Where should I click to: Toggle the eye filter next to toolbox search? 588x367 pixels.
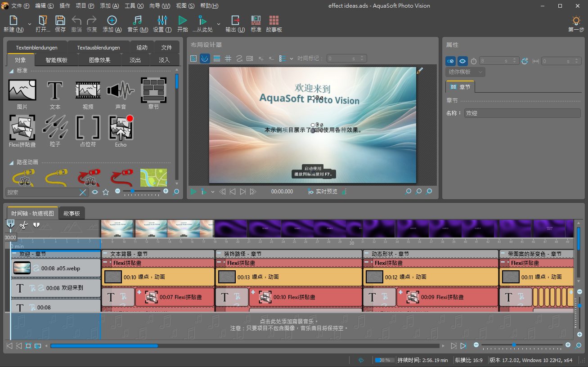(x=95, y=192)
